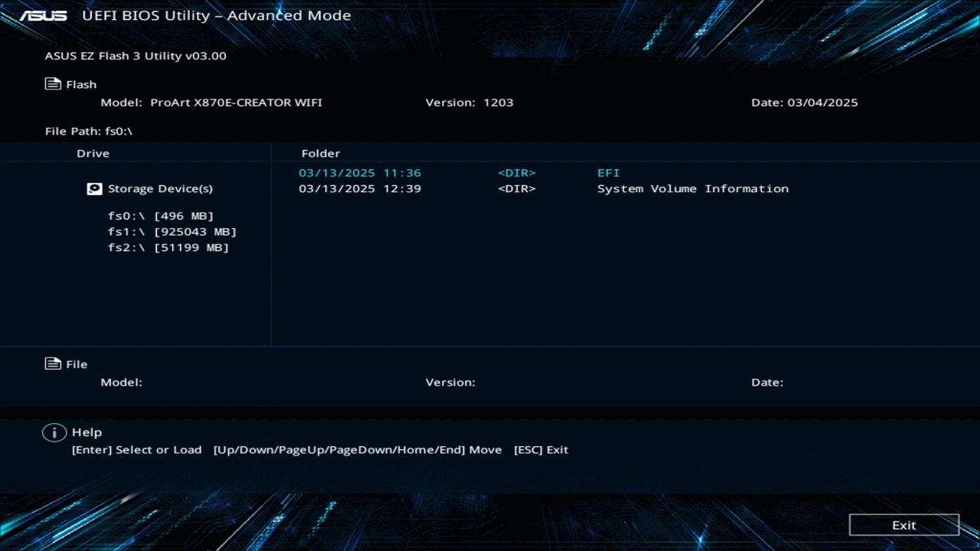Click the Storage Device(s) disk icon
The image size is (980, 551).
click(94, 188)
